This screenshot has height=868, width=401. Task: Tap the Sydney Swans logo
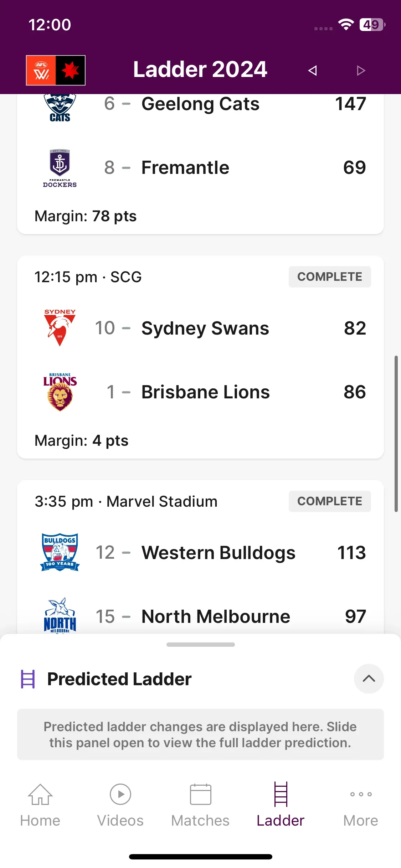[60, 328]
